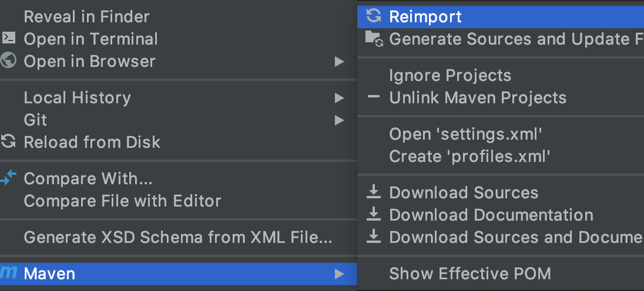Click the Download Documentation arrow icon
Image resolution: width=644 pixels, height=291 pixels.
(x=373, y=214)
